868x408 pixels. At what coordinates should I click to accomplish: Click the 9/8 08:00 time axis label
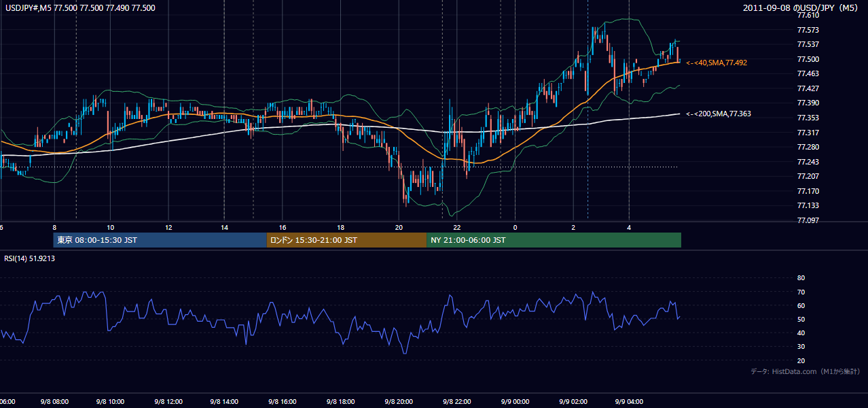(x=54, y=402)
